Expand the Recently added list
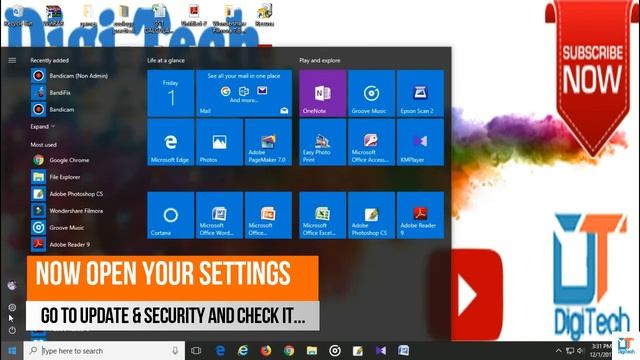The width and height of the screenshot is (640, 360). coord(42,127)
